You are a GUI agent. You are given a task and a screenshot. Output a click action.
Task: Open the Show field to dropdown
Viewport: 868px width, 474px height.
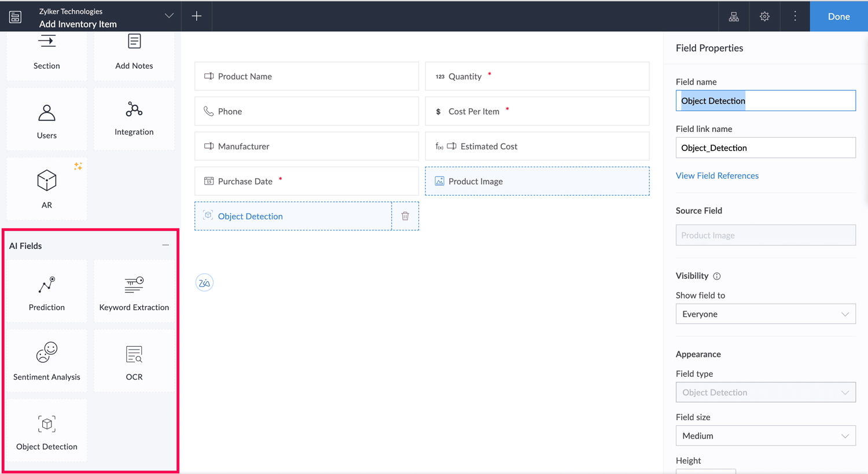pyautogui.click(x=765, y=314)
